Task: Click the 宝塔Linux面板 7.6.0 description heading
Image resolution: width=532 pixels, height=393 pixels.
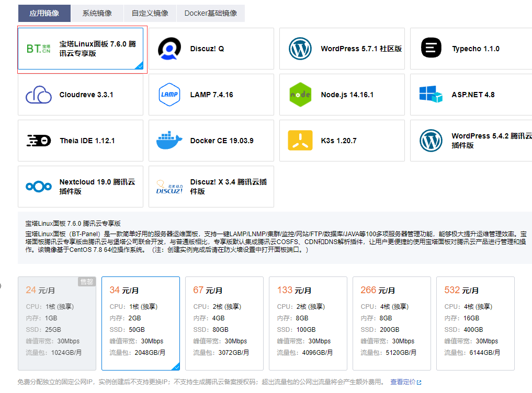Action: [x=73, y=224]
